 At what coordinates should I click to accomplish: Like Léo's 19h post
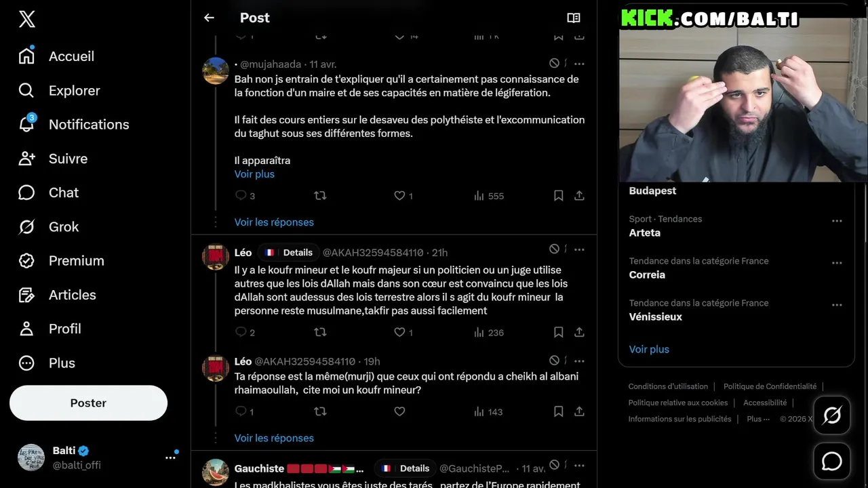point(399,411)
